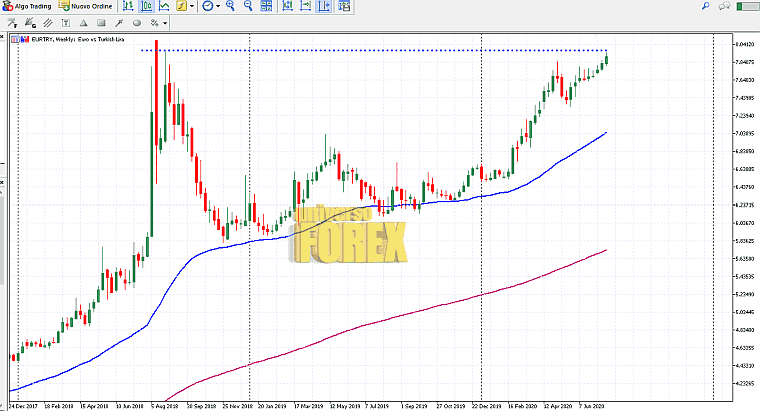Viewport: 760px width, 411px height.
Task: Switch chart to bar chart view
Action: 126,6
